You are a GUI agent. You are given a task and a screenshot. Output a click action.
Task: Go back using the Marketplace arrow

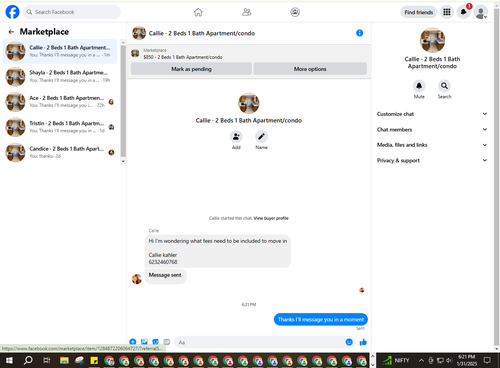11,32
